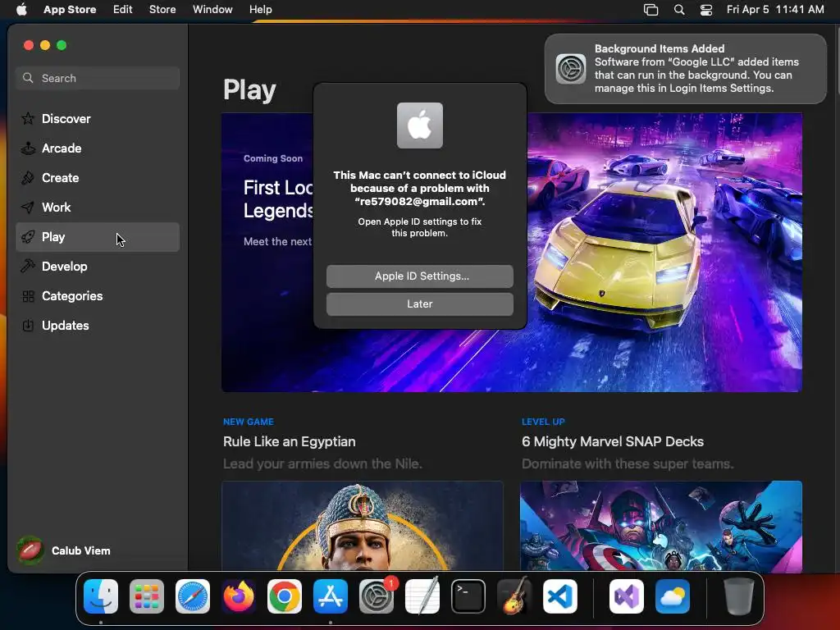The height and width of the screenshot is (630, 840).
Task: Click the settings gear icon in notification
Action: tap(571, 69)
